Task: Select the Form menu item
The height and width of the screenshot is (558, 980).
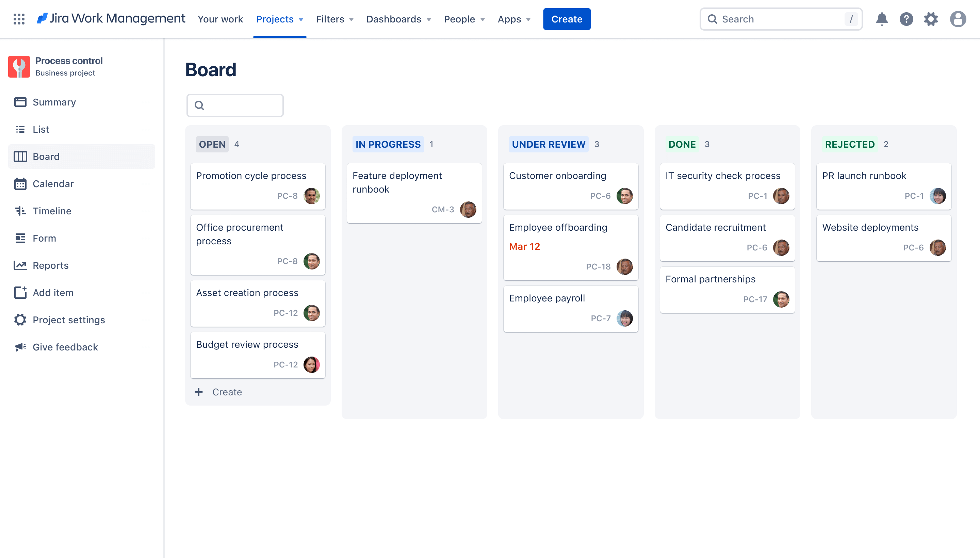Action: click(45, 237)
